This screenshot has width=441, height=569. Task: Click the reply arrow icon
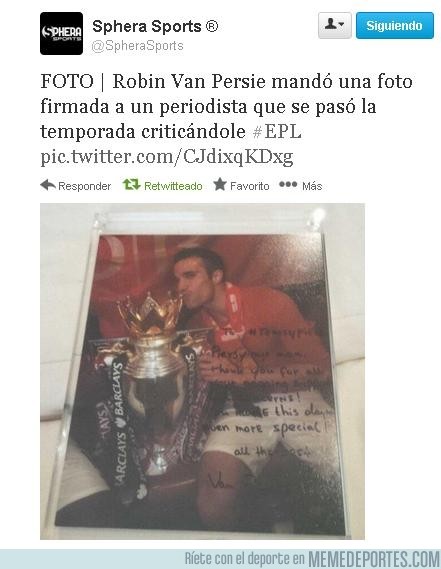(48, 185)
